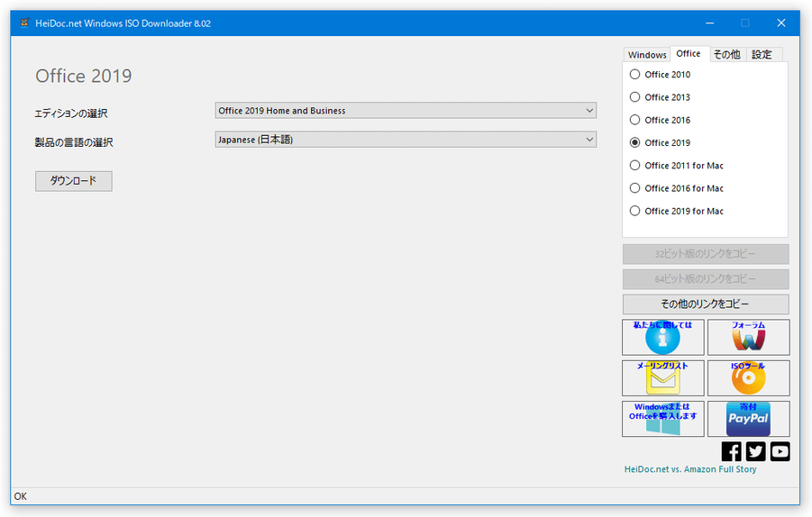The height and width of the screenshot is (517, 812).
Task: Expand the product language dropdown
Action: 406,140
